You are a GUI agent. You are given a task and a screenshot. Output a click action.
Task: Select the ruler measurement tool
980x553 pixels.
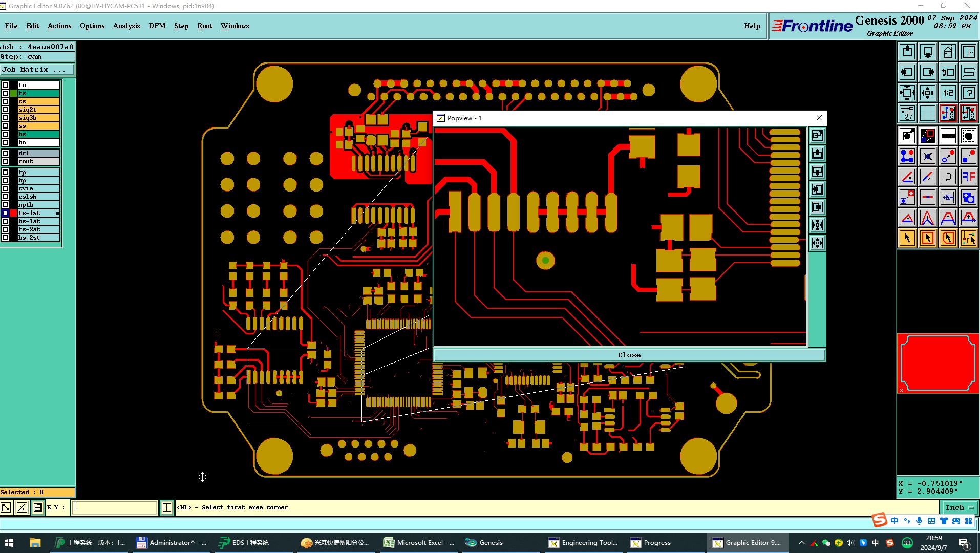coord(948,136)
